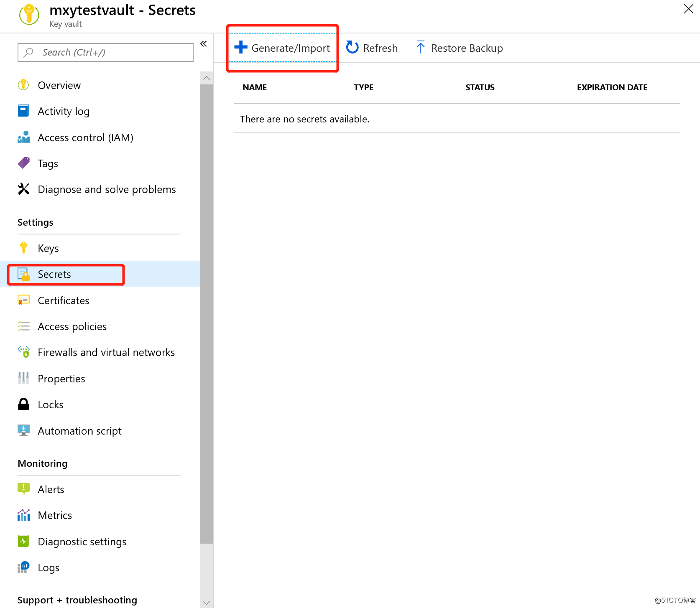This screenshot has height=608, width=700.
Task: Close the Secrets blade with the X
Action: pos(688,9)
